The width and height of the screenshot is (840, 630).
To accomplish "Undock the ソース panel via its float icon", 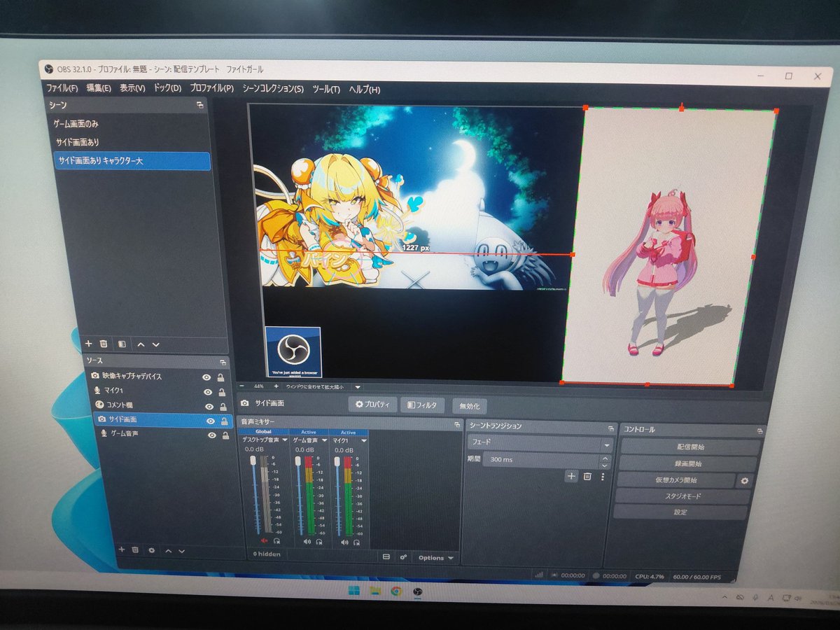I will pos(223,362).
